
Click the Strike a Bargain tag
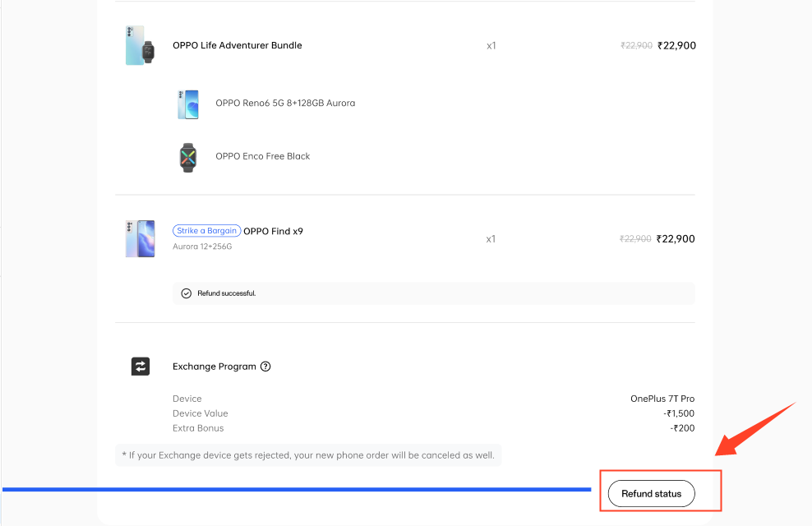tap(206, 231)
